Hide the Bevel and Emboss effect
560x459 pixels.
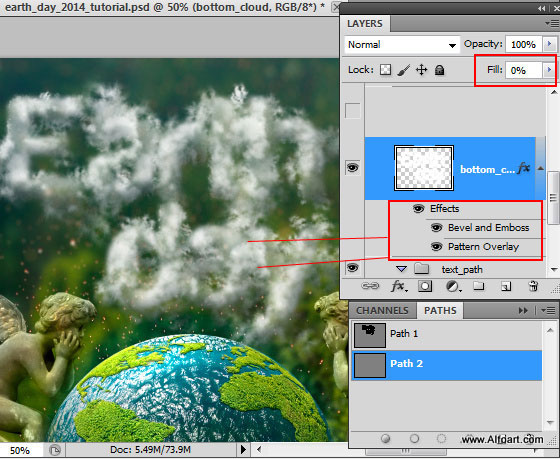point(436,228)
